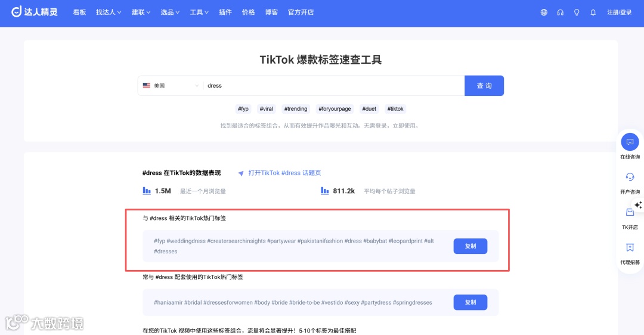Image resolution: width=644 pixels, height=335 pixels.
Task: Click the lightbulb tips icon
Action: [x=577, y=13]
